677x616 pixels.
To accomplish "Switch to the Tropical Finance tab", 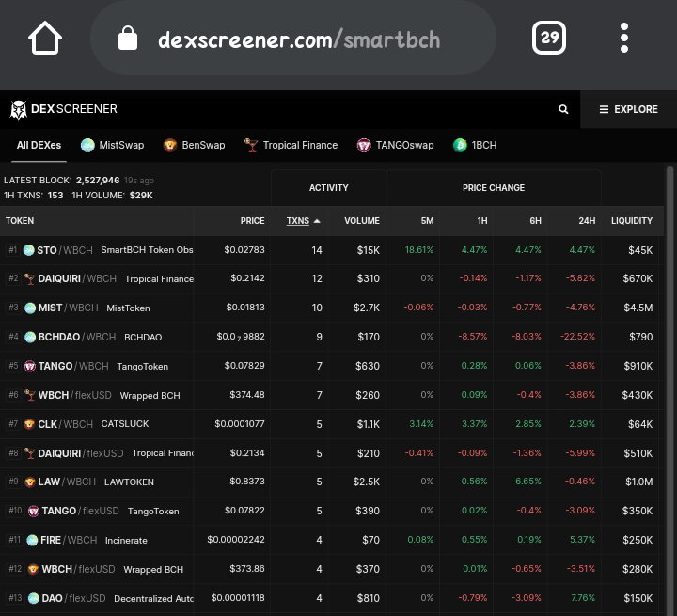I will coord(291,145).
